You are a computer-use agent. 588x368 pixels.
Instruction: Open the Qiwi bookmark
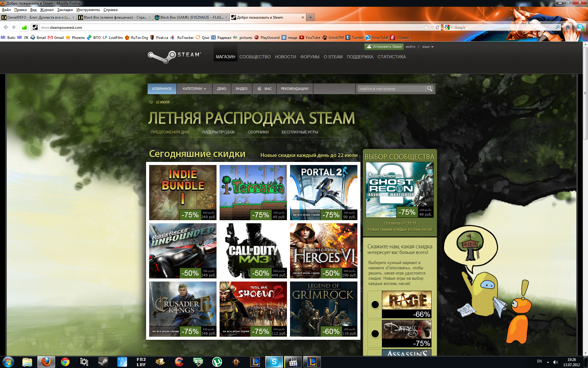click(202, 37)
